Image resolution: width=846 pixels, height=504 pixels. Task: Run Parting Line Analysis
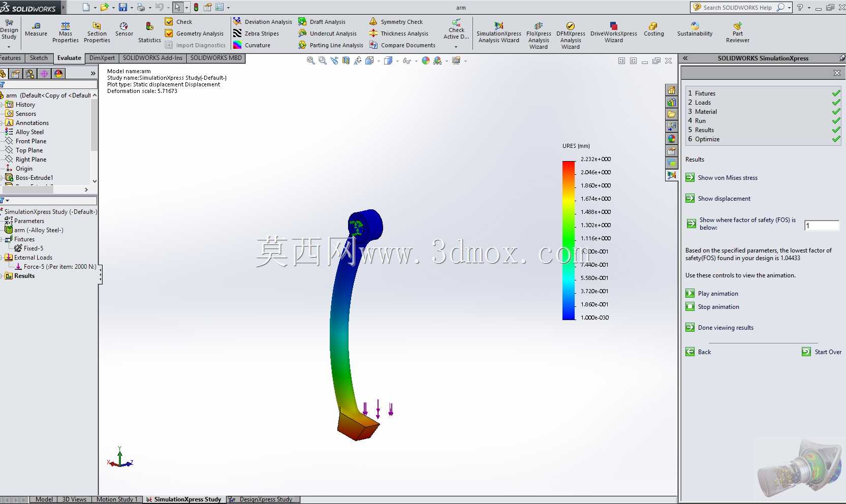point(331,45)
